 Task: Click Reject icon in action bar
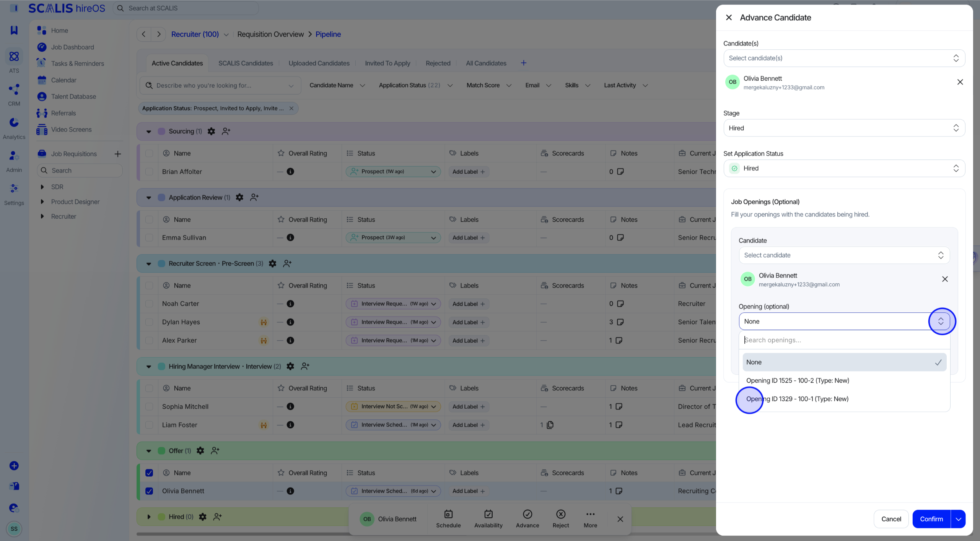[x=561, y=514]
